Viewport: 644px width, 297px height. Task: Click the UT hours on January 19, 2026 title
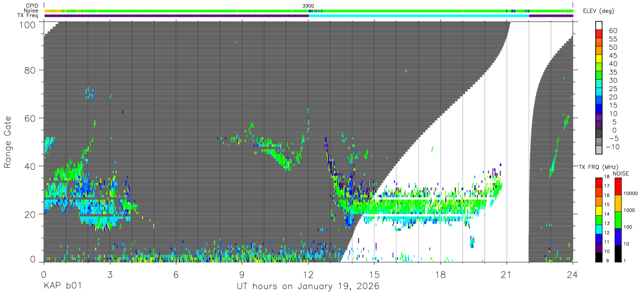[x=308, y=287]
